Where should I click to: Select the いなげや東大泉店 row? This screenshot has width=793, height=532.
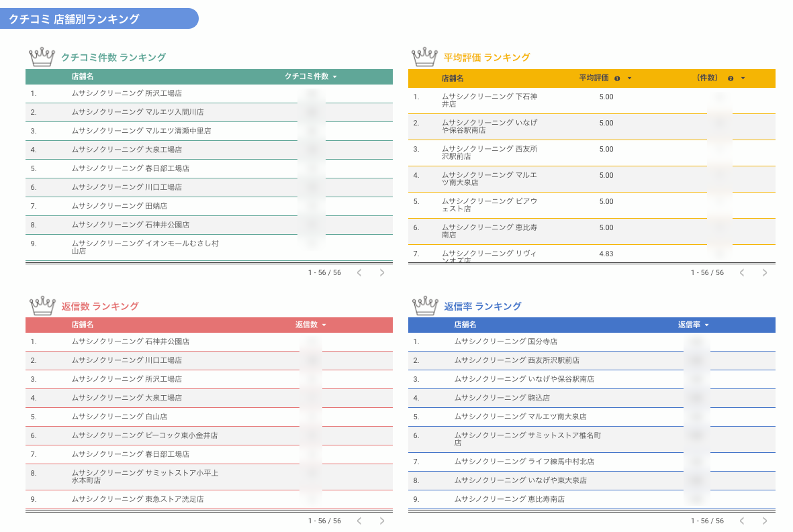pos(592,480)
